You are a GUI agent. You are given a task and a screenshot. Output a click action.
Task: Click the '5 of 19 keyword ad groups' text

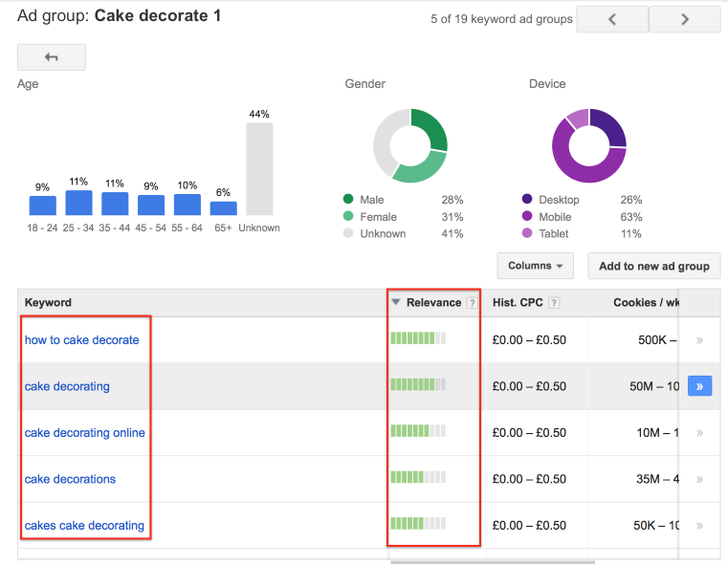pyautogui.click(x=501, y=19)
